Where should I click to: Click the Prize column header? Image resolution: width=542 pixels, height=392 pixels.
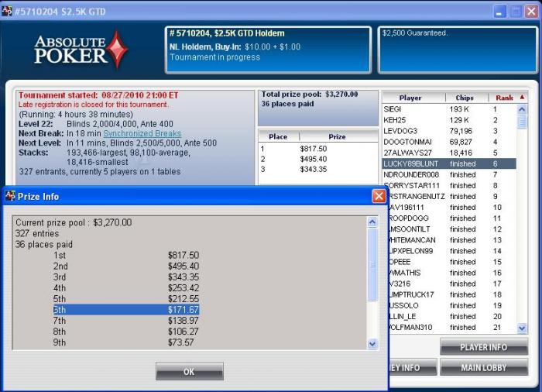click(337, 136)
